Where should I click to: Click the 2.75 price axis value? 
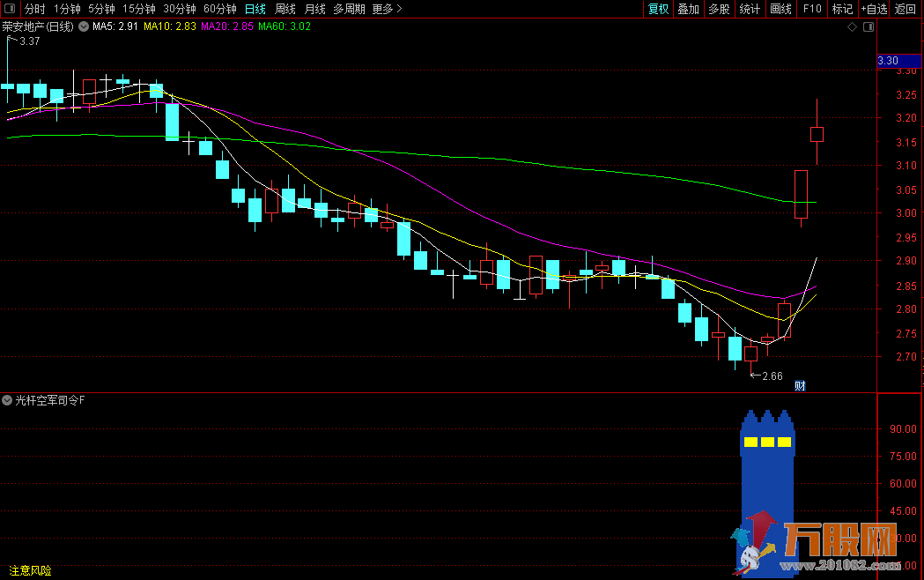pyautogui.click(x=906, y=333)
